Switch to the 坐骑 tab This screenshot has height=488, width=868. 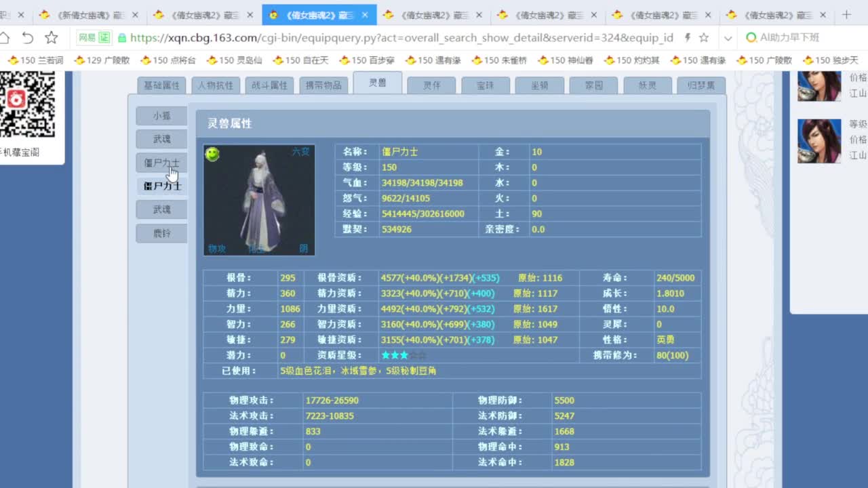point(540,85)
